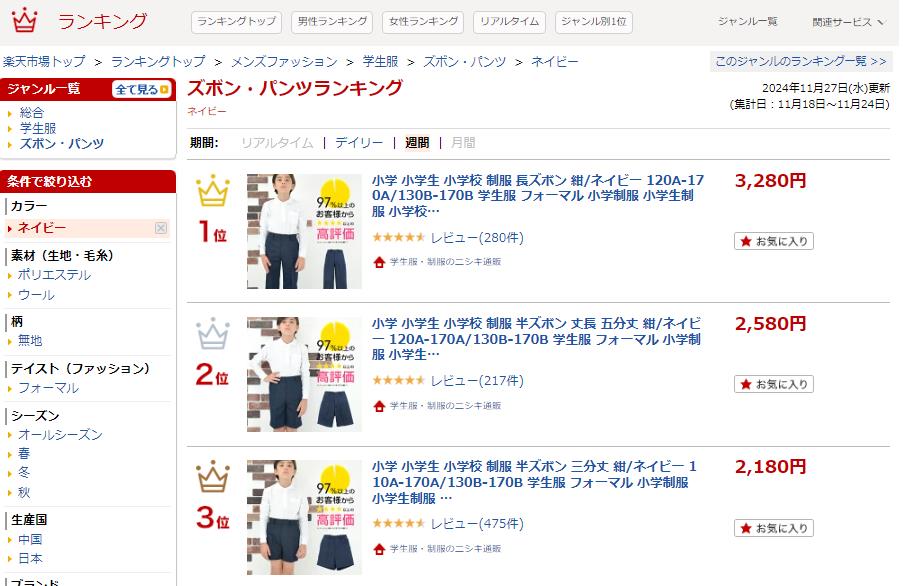Click the shop house icon under item 1
The height and width of the screenshot is (586, 903).
click(379, 262)
